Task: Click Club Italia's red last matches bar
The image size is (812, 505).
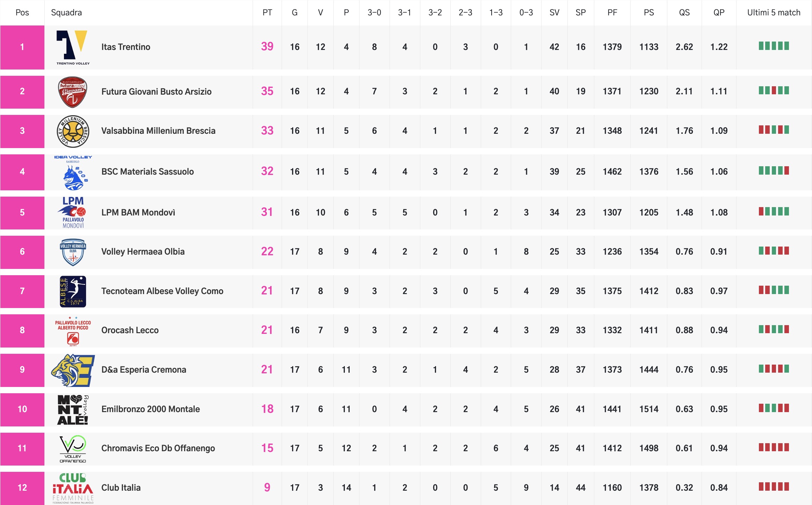Action: (774, 486)
